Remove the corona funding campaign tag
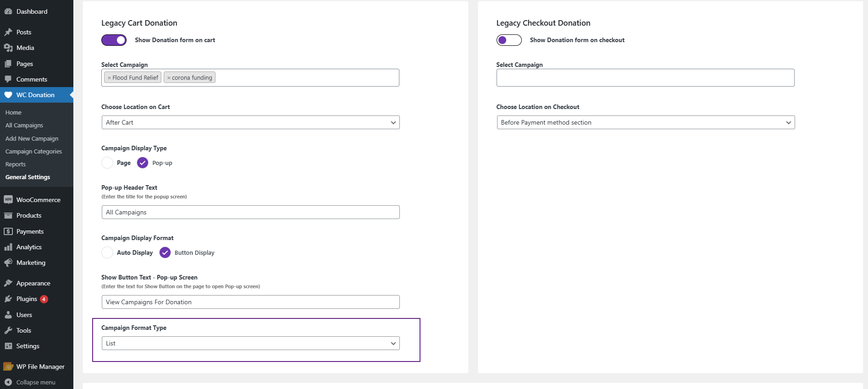 click(x=169, y=78)
